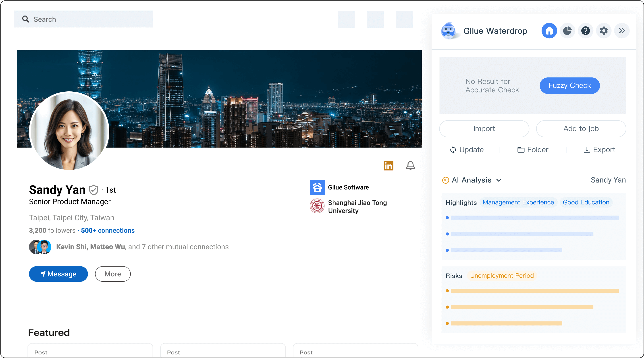Open the pie chart statistics icon
This screenshot has width=644, height=358.
tap(567, 31)
